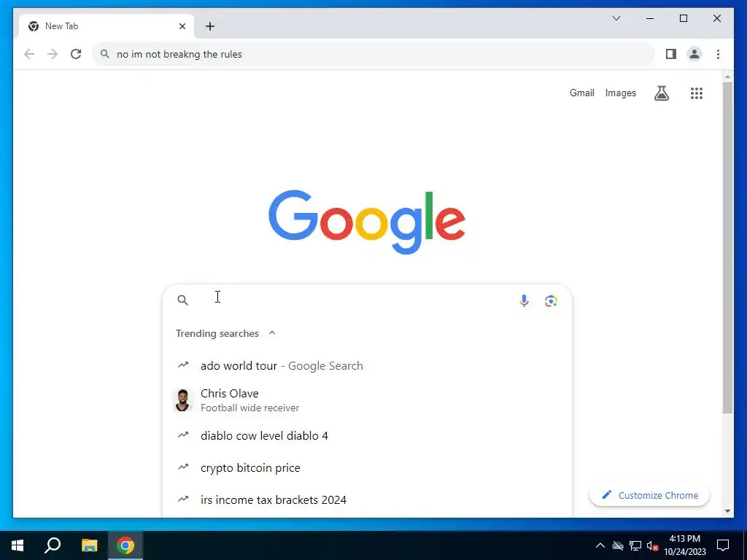Select 'crypto bitcoin price' suggestion
Image resolution: width=747 pixels, height=560 pixels.
click(x=367, y=467)
